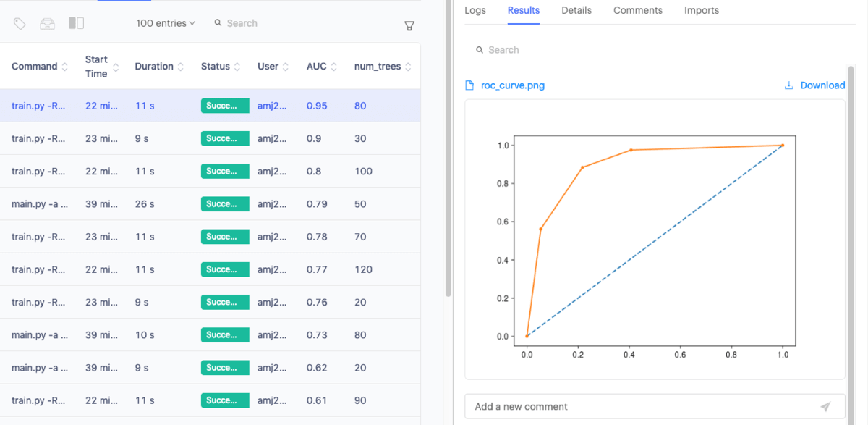Click the tag icon in the toolbar

coord(20,23)
